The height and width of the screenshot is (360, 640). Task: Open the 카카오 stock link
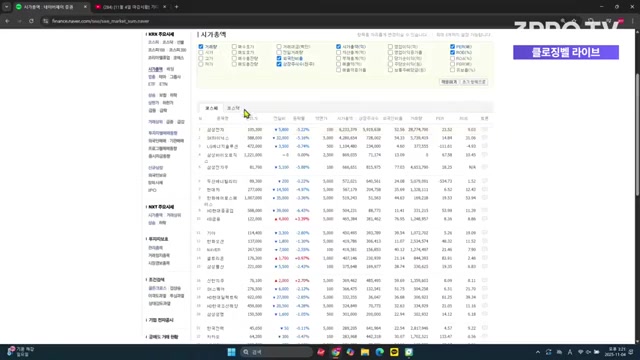(213, 337)
